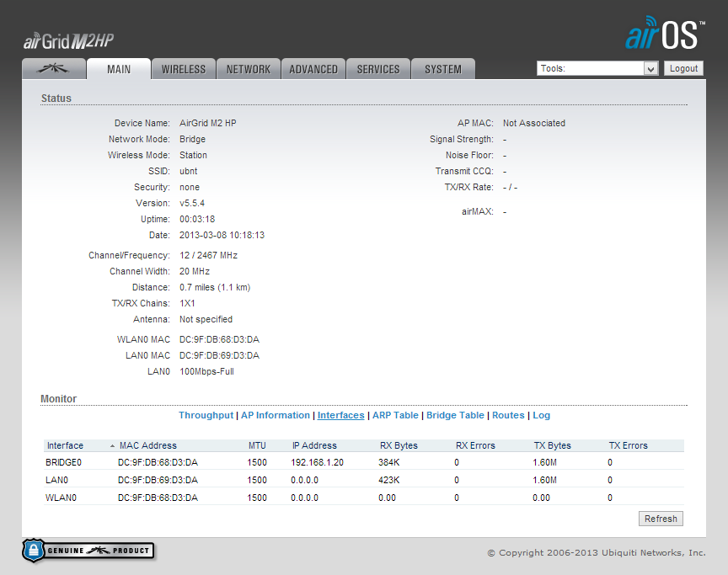Viewport: 728px width, 575px height.
Task: Open the Interfaces monitor link
Action: pos(340,415)
